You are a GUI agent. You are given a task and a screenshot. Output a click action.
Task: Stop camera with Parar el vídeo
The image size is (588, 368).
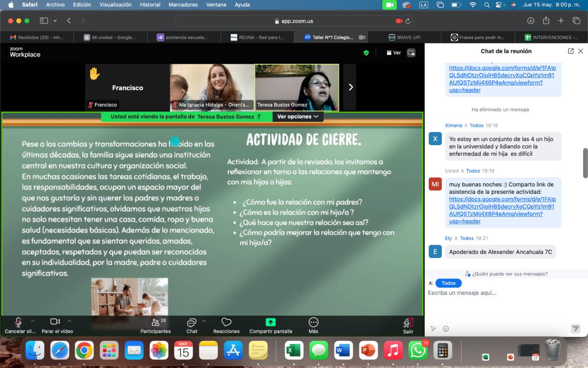55,322
